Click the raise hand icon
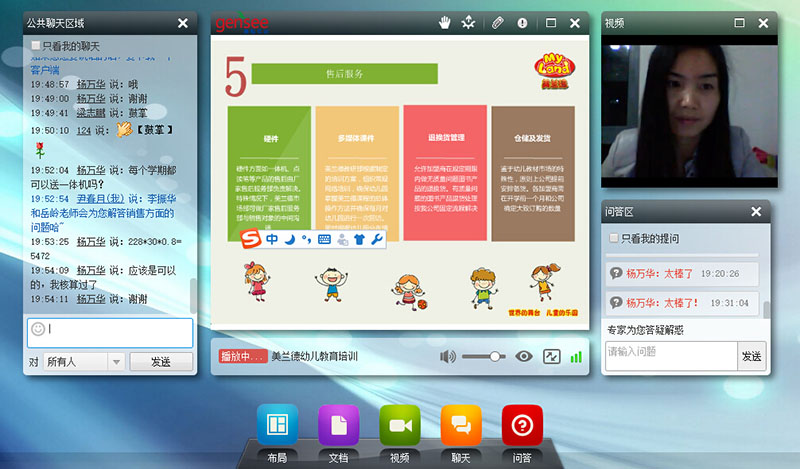The height and width of the screenshot is (469, 800). [445, 23]
